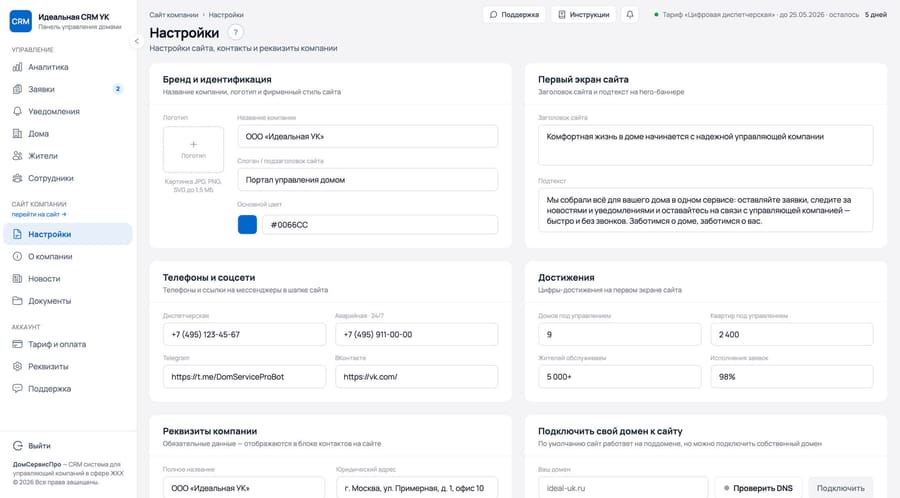
Task: Click the Заявки sidebar icon
Action: pos(17,89)
